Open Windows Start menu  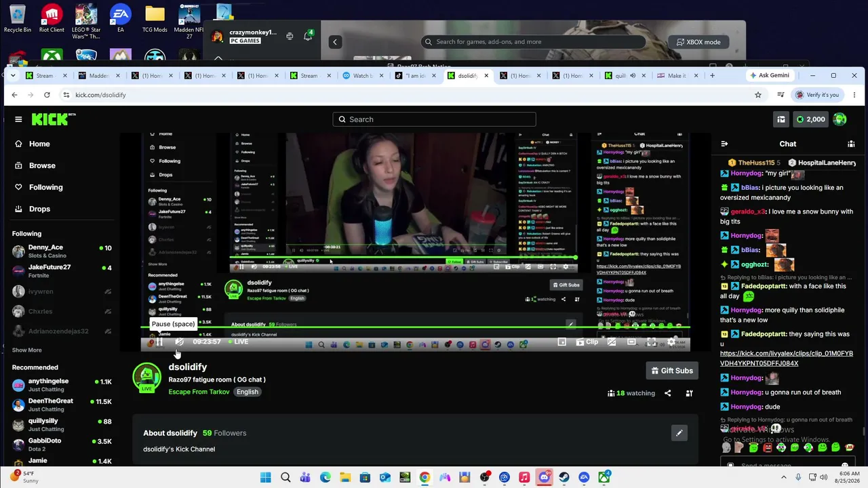coord(266,478)
